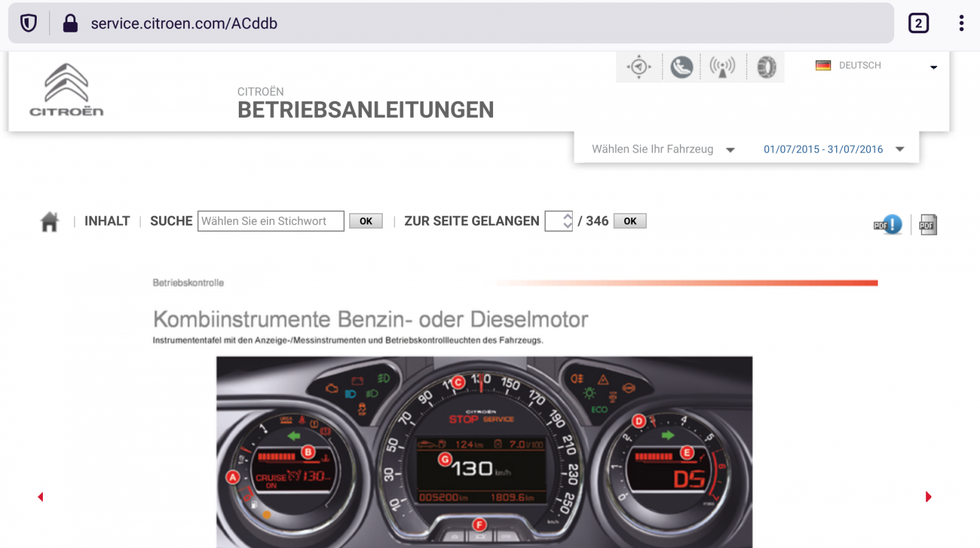
Task: Click the BETRIEBSANLEITUNGEN title
Action: 366,110
